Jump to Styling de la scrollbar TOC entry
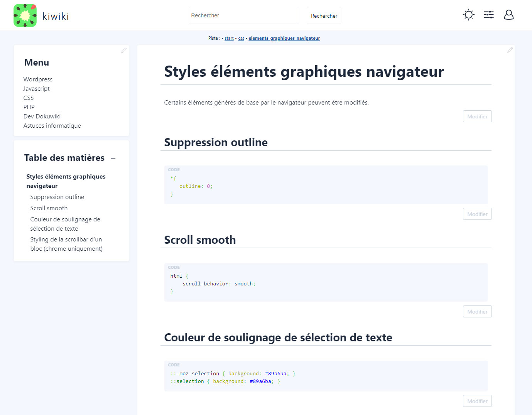Viewport: 532px width, 415px height. 66,244
